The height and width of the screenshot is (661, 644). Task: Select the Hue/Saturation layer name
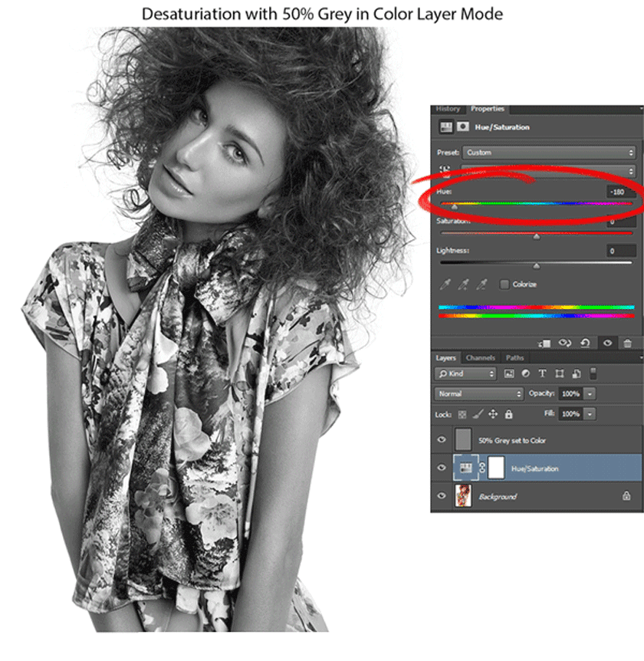pyautogui.click(x=534, y=469)
